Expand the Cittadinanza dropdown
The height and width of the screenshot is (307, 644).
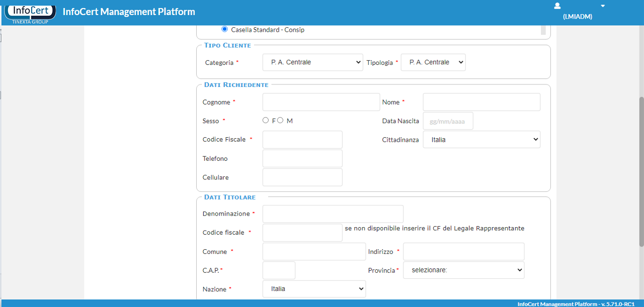pos(481,140)
